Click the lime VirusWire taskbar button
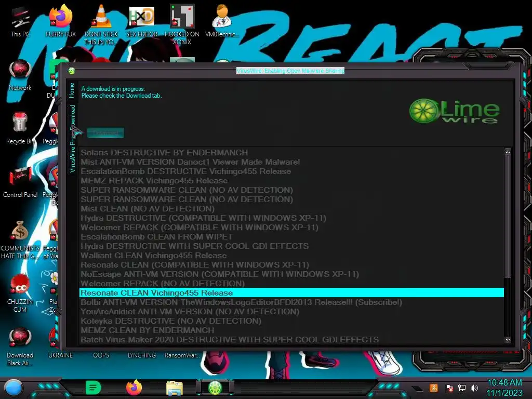This screenshot has height=399, width=532. click(215, 388)
